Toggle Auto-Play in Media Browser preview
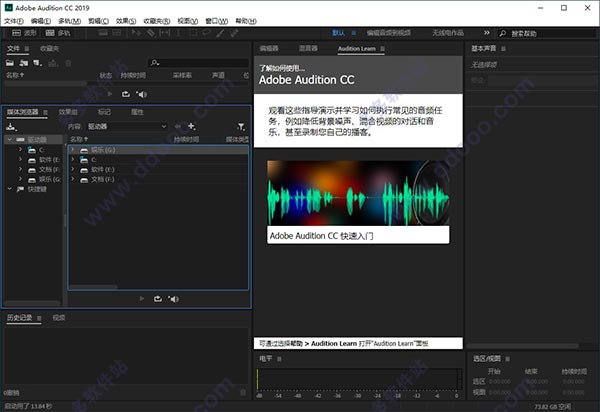 (x=173, y=299)
